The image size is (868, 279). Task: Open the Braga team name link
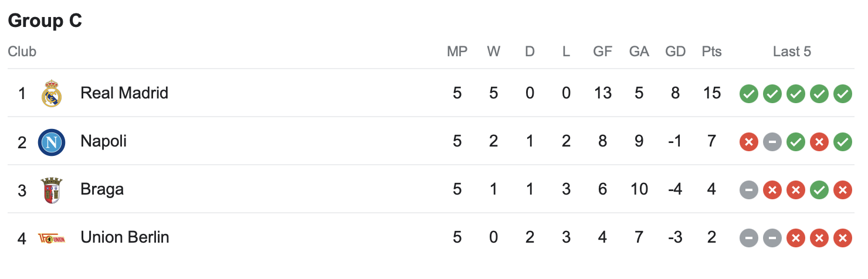coord(102,190)
